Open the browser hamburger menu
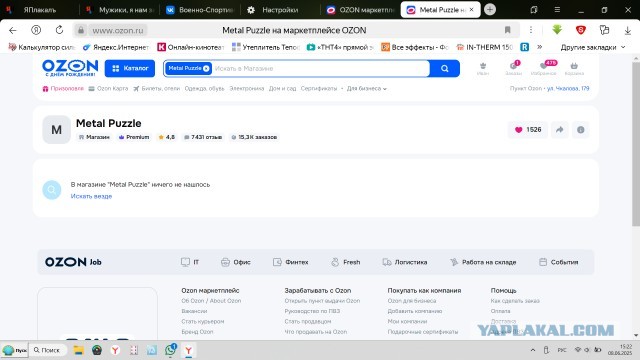The height and width of the screenshot is (360, 640). (x=557, y=10)
